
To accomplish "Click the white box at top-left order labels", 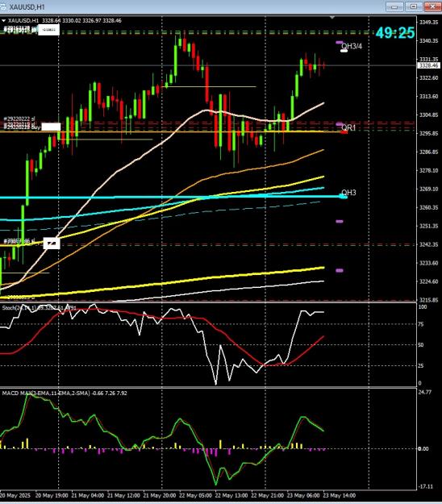I will (49, 30).
